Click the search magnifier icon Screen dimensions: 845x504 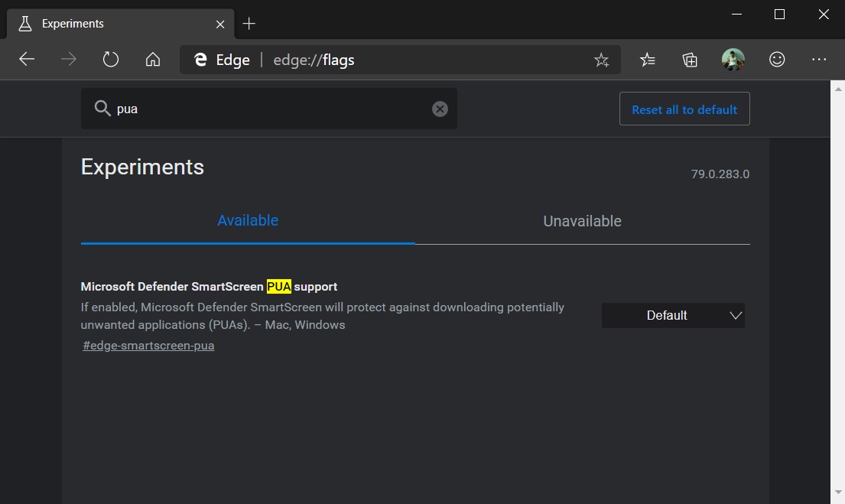click(102, 109)
